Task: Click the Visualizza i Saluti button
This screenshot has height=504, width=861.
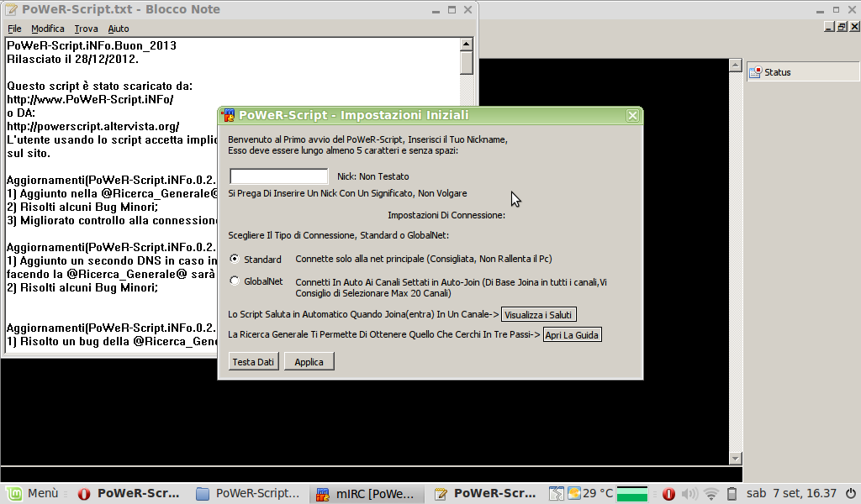Action: click(539, 315)
